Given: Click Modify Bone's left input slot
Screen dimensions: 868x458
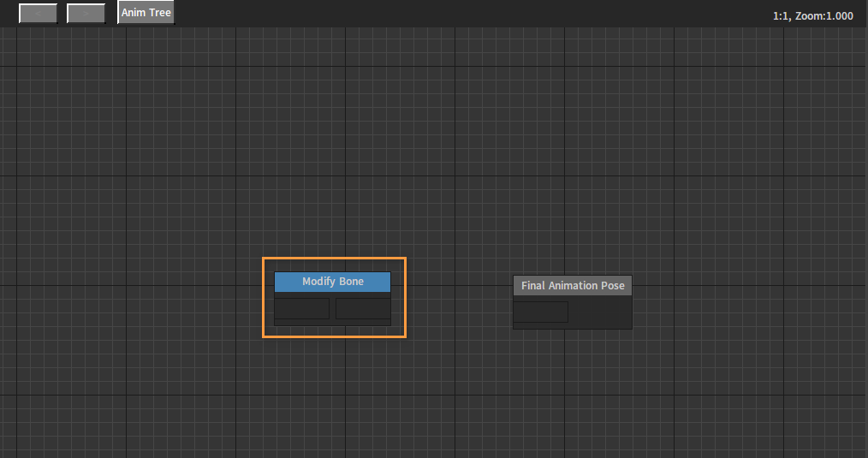Looking at the screenshot, I should pos(301,308).
